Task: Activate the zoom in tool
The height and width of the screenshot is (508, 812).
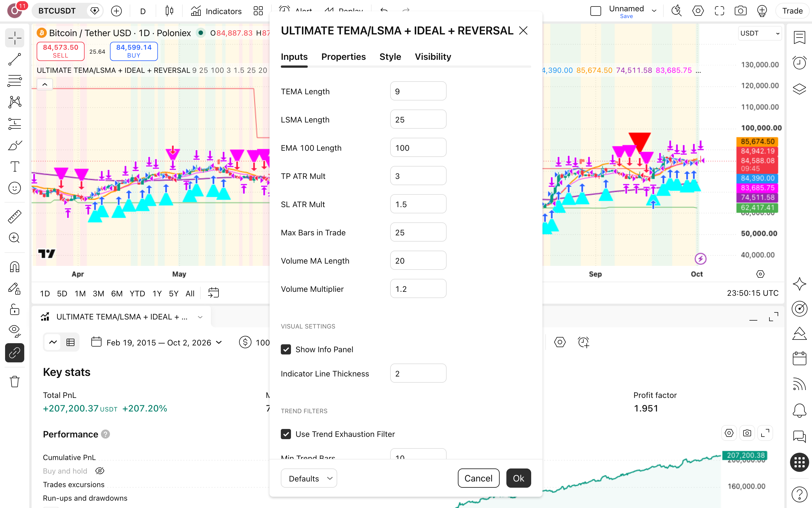Action: point(14,238)
